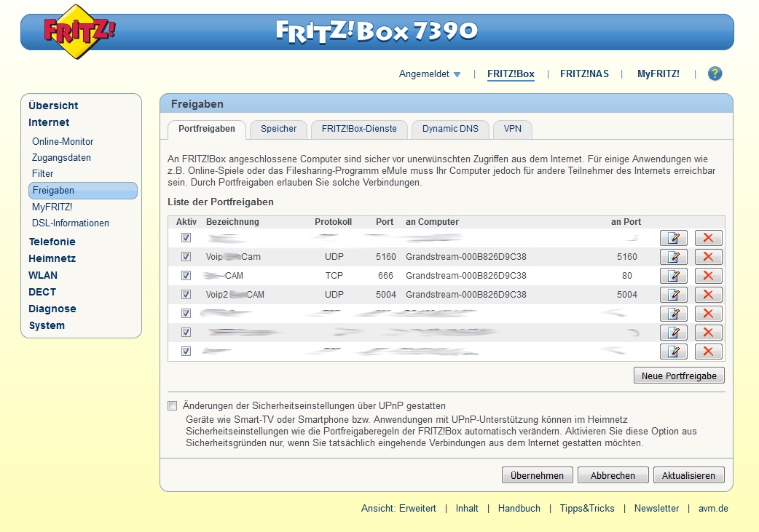Viewport: 759px width, 532px height.
Task: Visit avm.de footer link
Action: [x=714, y=508]
